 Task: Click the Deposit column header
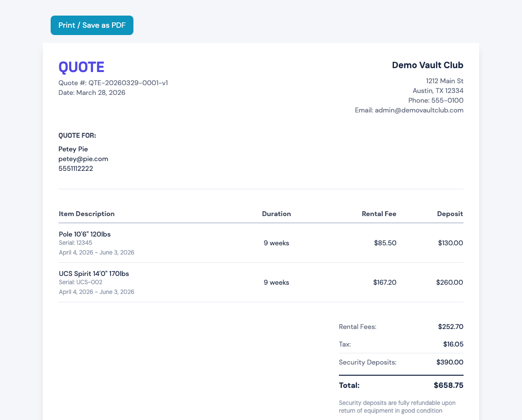[450, 214]
